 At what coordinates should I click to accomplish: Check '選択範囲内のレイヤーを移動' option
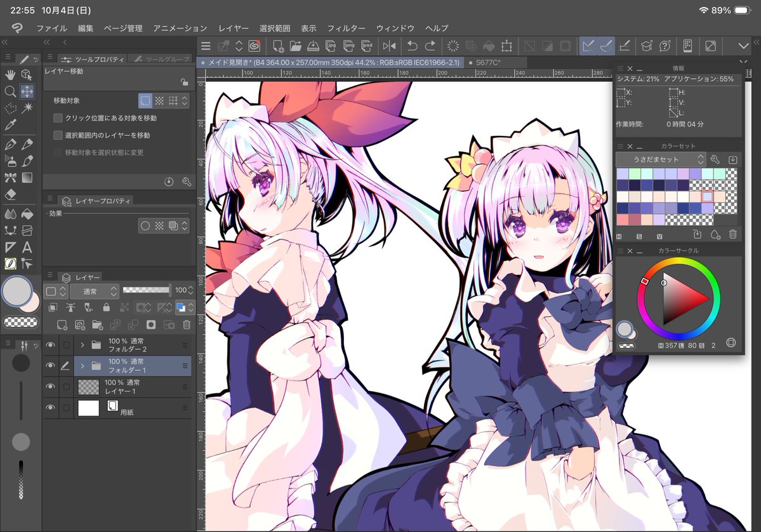click(58, 135)
